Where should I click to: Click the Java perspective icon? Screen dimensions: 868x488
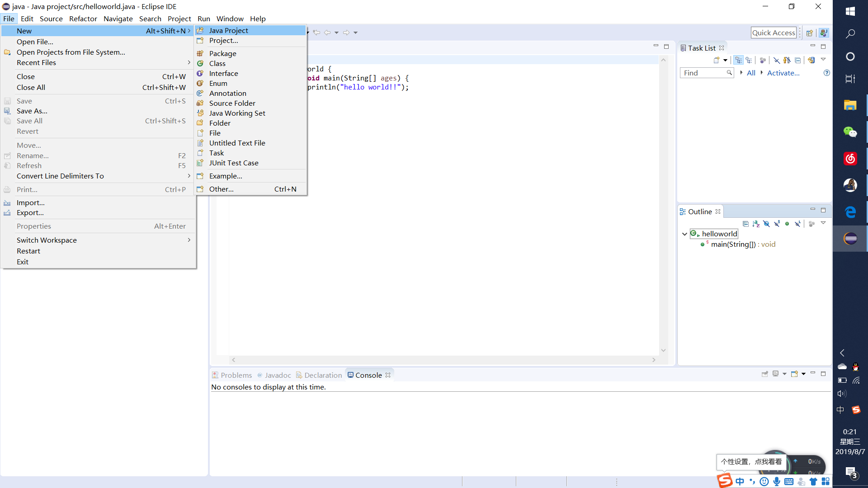pyautogui.click(x=823, y=33)
